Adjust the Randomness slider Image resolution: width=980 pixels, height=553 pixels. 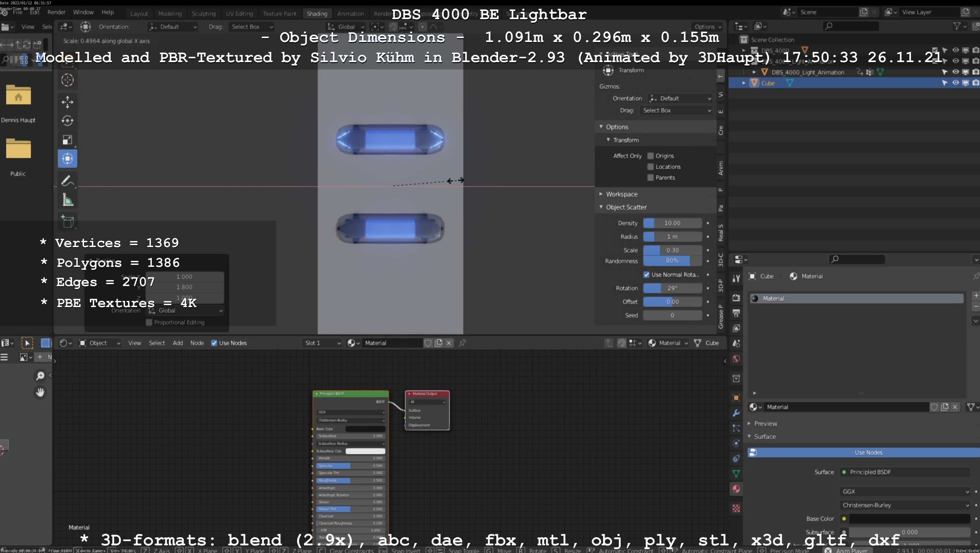[x=672, y=261]
